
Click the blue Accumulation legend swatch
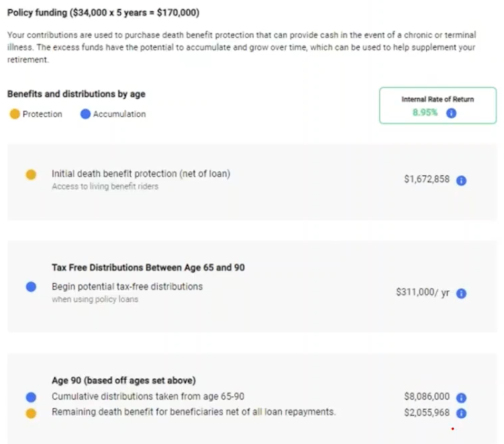[x=85, y=114]
